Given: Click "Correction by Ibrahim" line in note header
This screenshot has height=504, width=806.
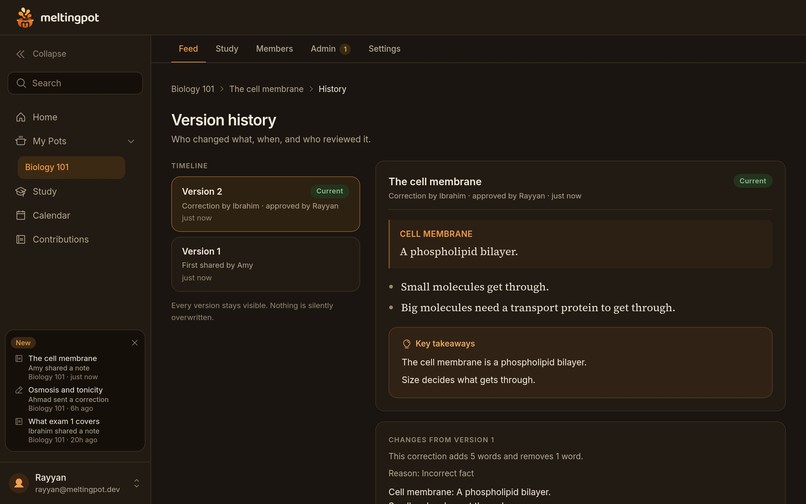Looking at the screenshot, I should pyautogui.click(x=485, y=196).
